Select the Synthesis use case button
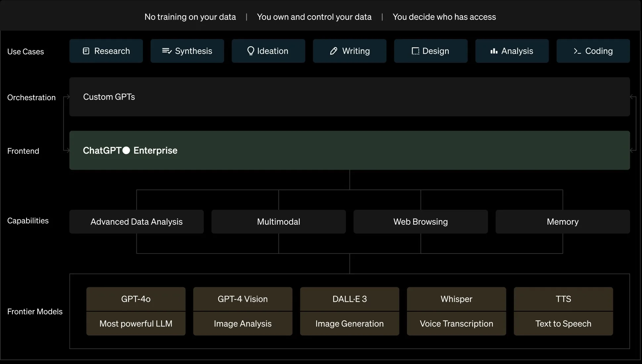Viewport: 642px width, 364px height. (187, 51)
